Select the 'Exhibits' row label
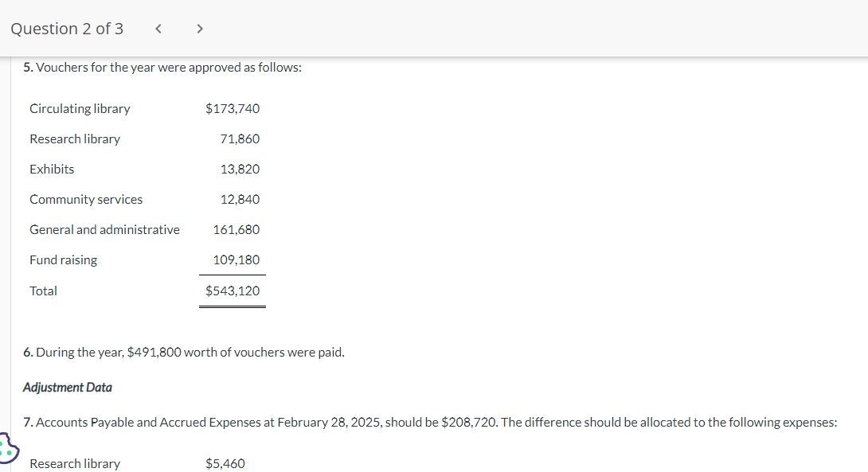 pos(52,169)
